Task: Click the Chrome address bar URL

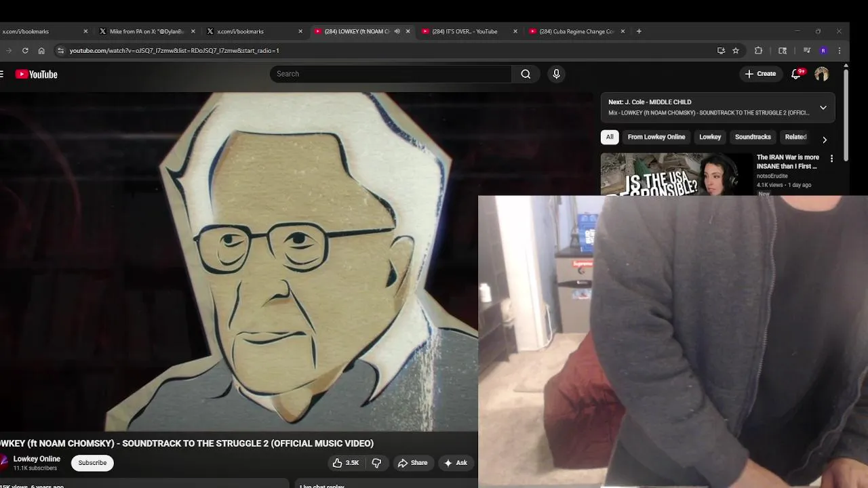Action: [174, 50]
